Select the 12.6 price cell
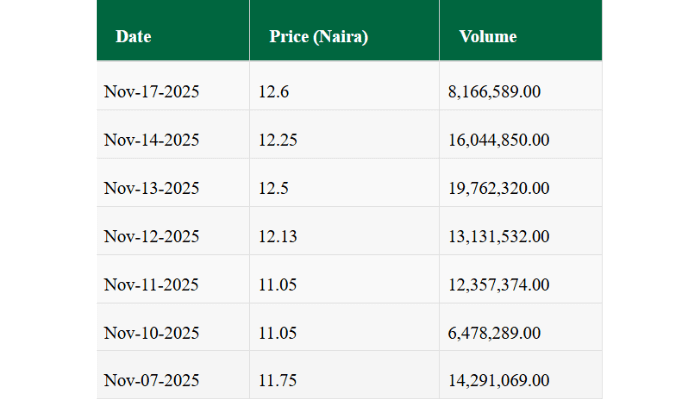The image size is (700, 400). pos(273,91)
